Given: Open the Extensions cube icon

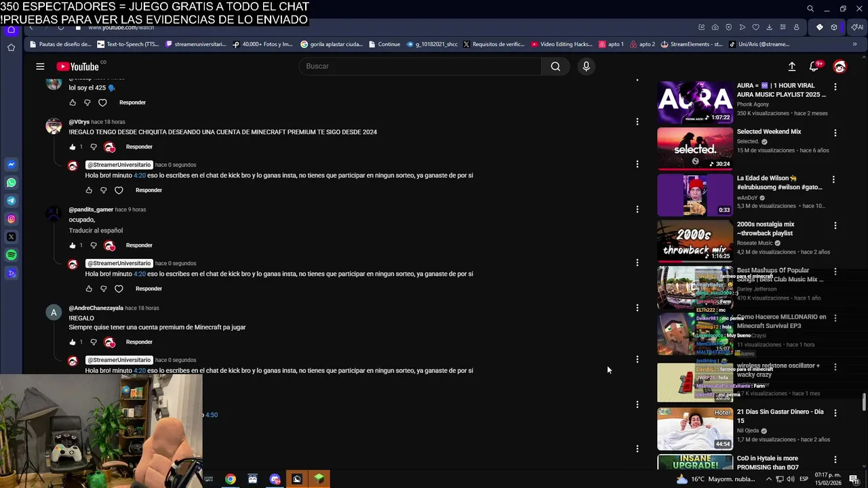Looking at the screenshot, I should pos(834,27).
